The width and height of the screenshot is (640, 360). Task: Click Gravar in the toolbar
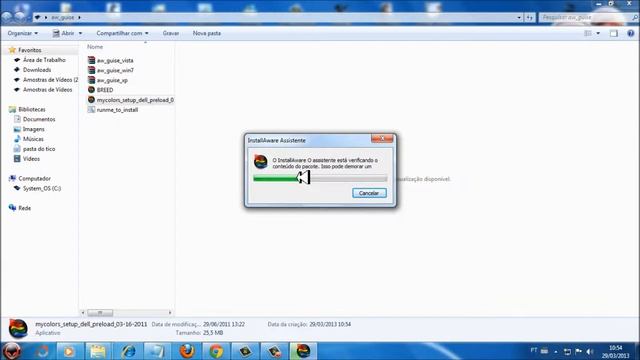(171, 33)
